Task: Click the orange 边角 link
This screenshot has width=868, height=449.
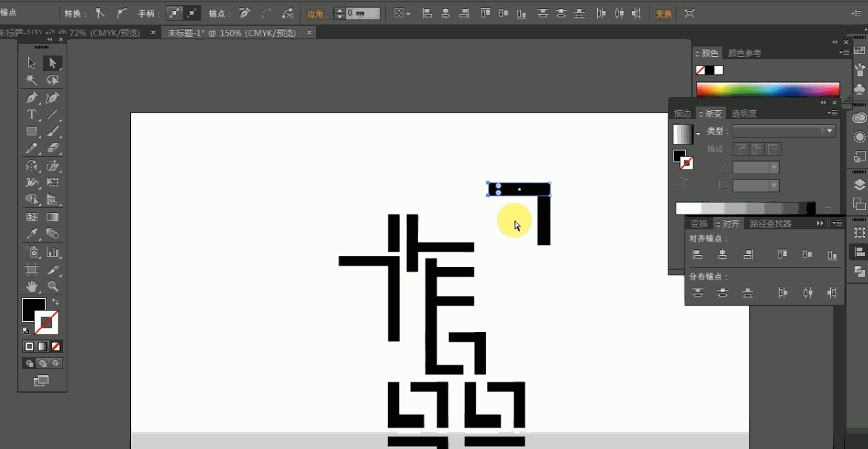Action: coord(315,13)
